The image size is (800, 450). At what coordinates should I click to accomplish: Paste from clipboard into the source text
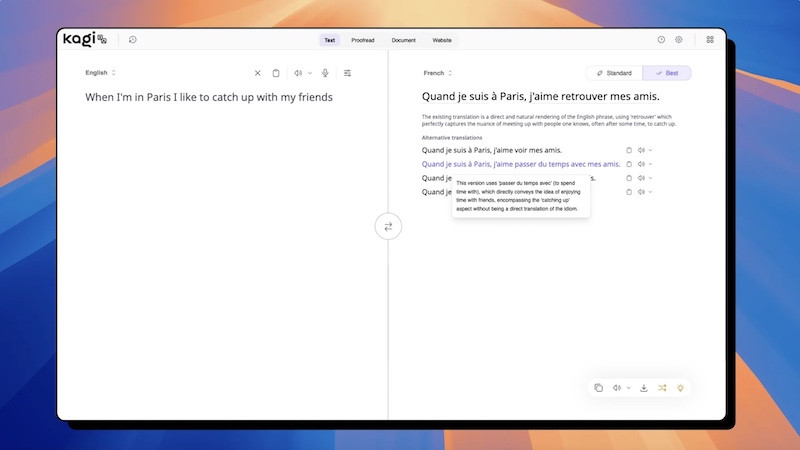tap(276, 73)
